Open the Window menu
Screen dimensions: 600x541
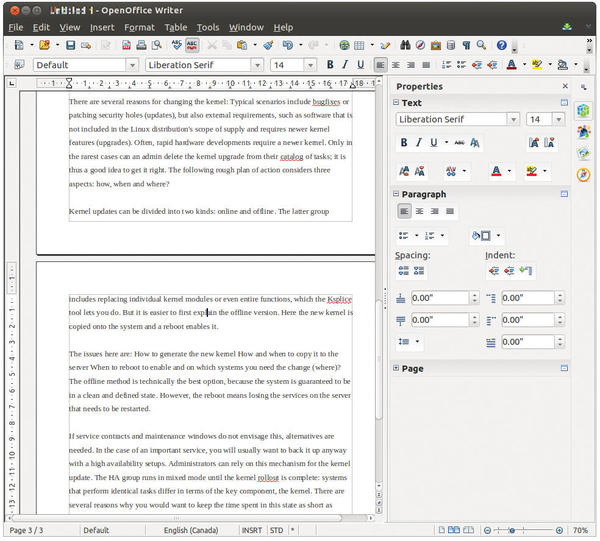(x=246, y=28)
